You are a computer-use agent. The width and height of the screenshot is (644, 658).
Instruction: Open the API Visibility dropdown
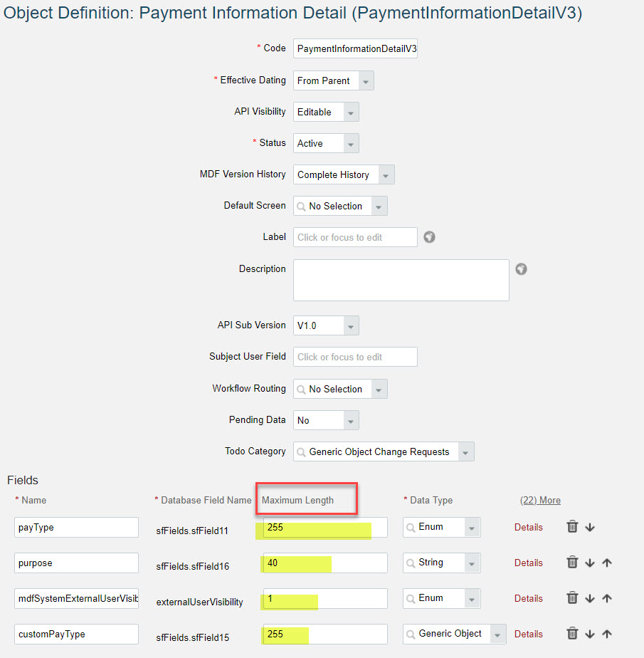351,113
